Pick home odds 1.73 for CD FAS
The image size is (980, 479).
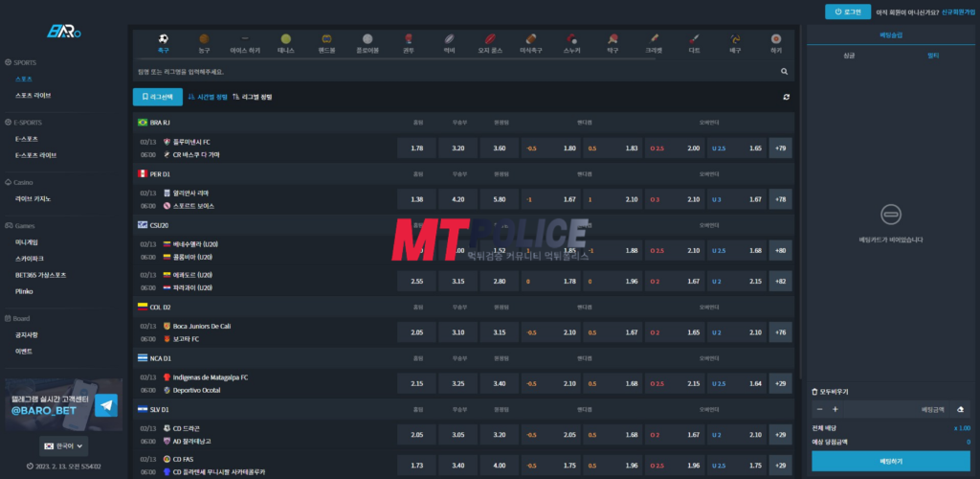point(417,466)
